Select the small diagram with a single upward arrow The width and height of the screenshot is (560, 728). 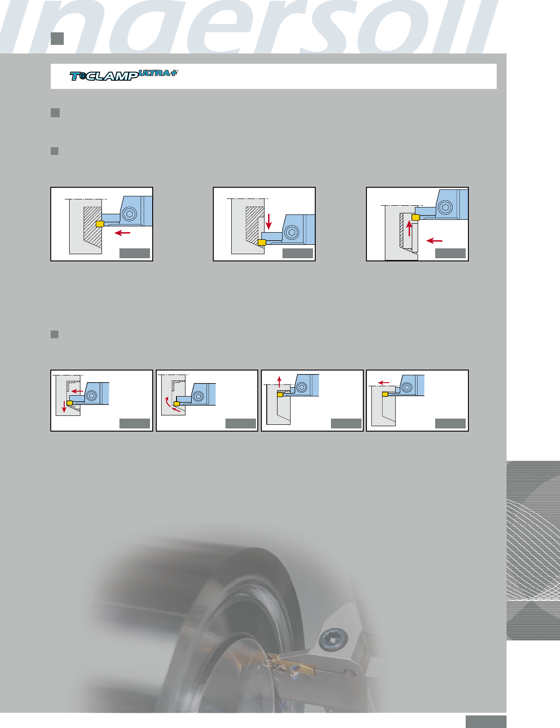coord(312,401)
